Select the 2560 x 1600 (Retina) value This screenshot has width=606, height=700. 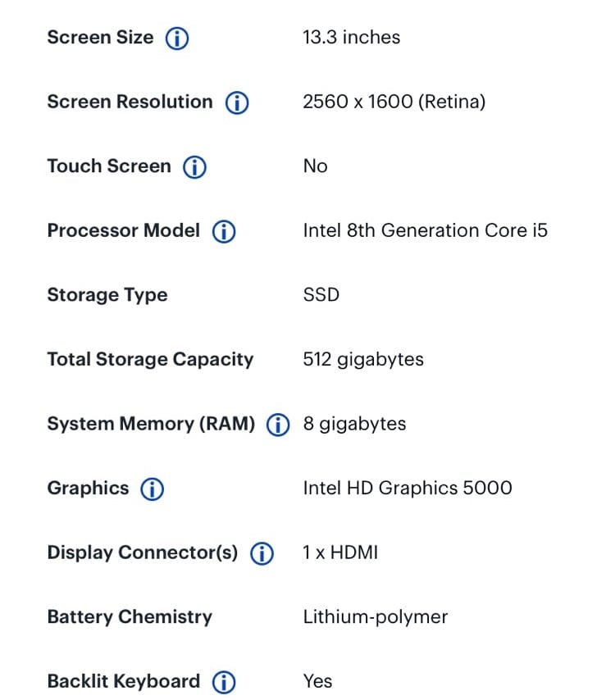tap(394, 102)
